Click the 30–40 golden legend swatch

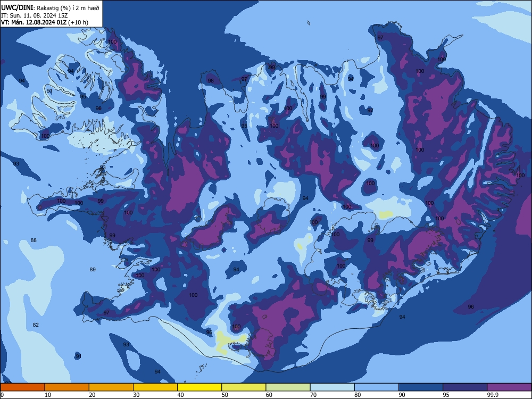pos(155,387)
